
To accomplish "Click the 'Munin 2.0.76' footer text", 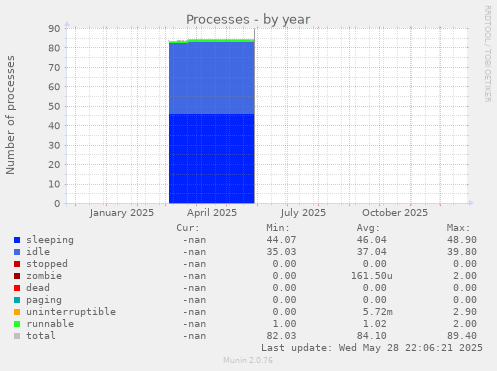I will pyautogui.click(x=248, y=360).
